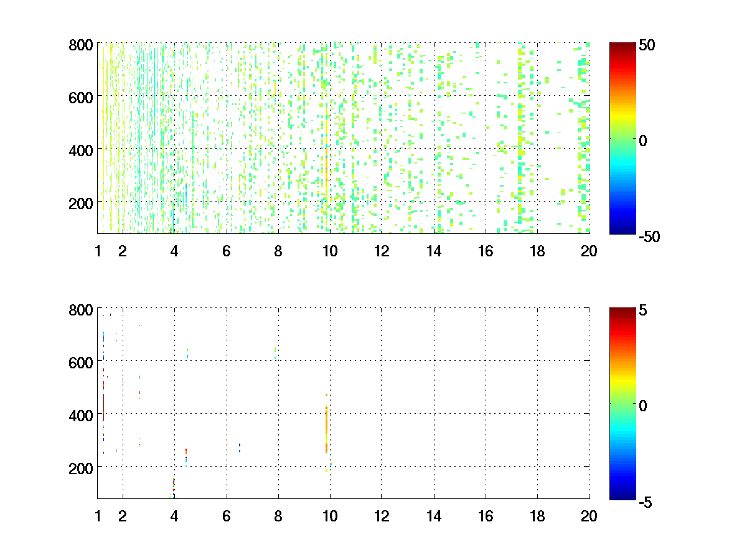Click x-axis tick '8' under the upper plot
The width and height of the screenshot is (747, 560).
pos(278,251)
